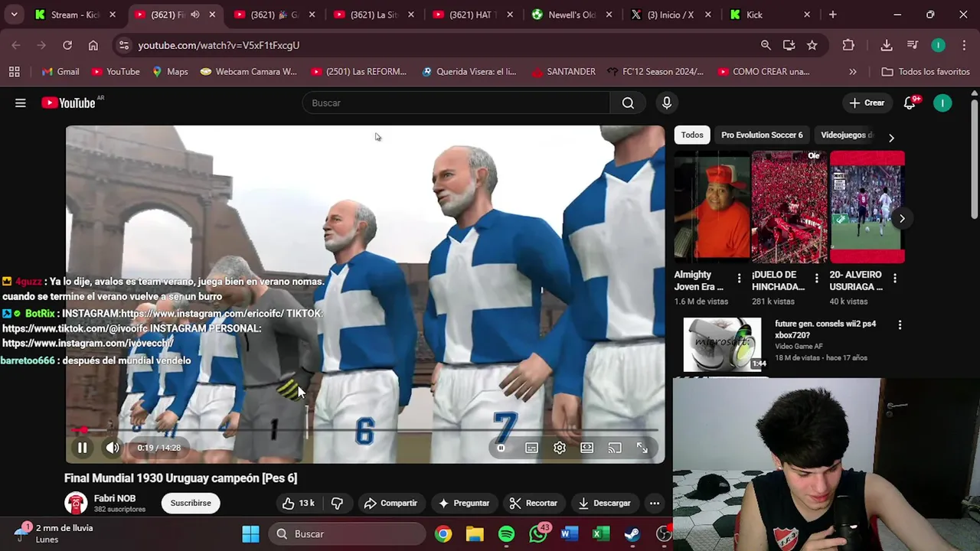Open options for the ALVEIRO USURIAGA short
The image size is (980, 551).
[894, 278]
